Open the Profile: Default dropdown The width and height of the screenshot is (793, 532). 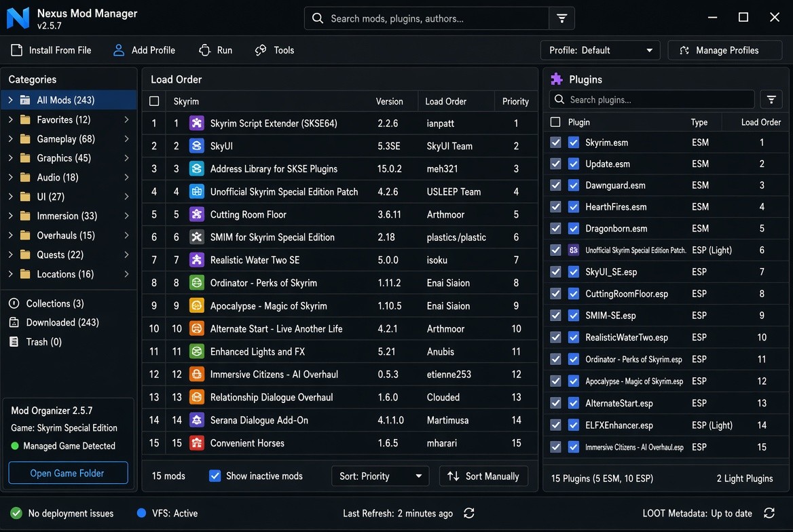pos(600,50)
